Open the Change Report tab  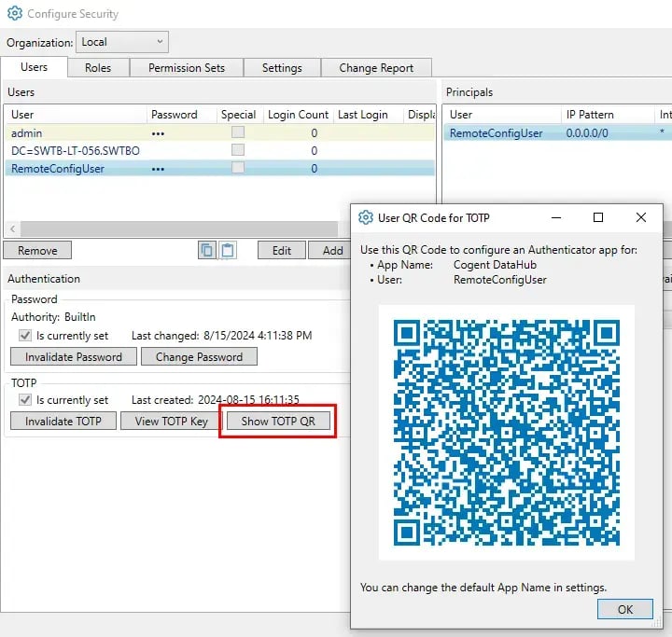pyautogui.click(x=377, y=68)
